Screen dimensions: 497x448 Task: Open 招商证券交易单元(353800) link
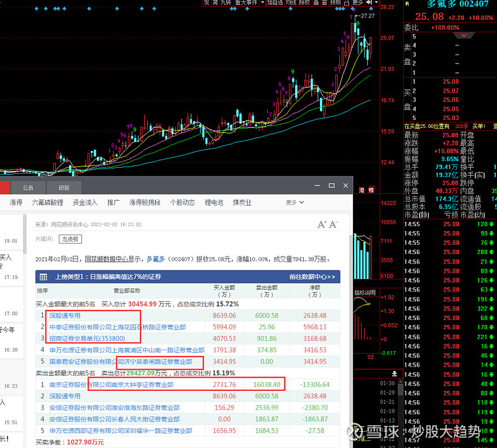click(87, 338)
